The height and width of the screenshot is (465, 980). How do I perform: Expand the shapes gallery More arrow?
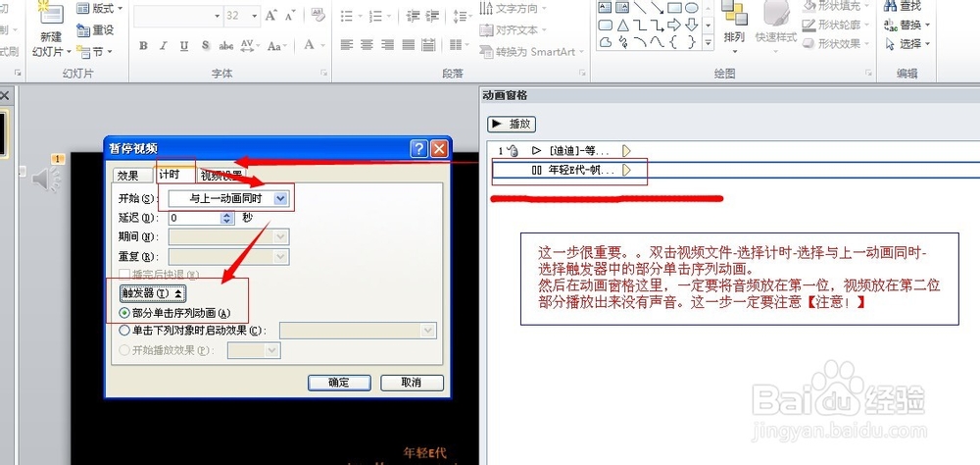coord(709,42)
